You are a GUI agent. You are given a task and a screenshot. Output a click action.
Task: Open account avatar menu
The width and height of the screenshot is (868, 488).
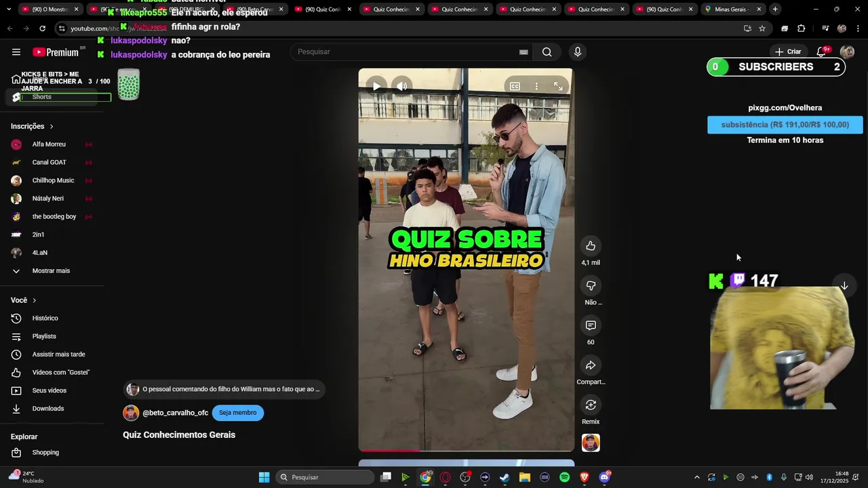[x=847, y=52]
